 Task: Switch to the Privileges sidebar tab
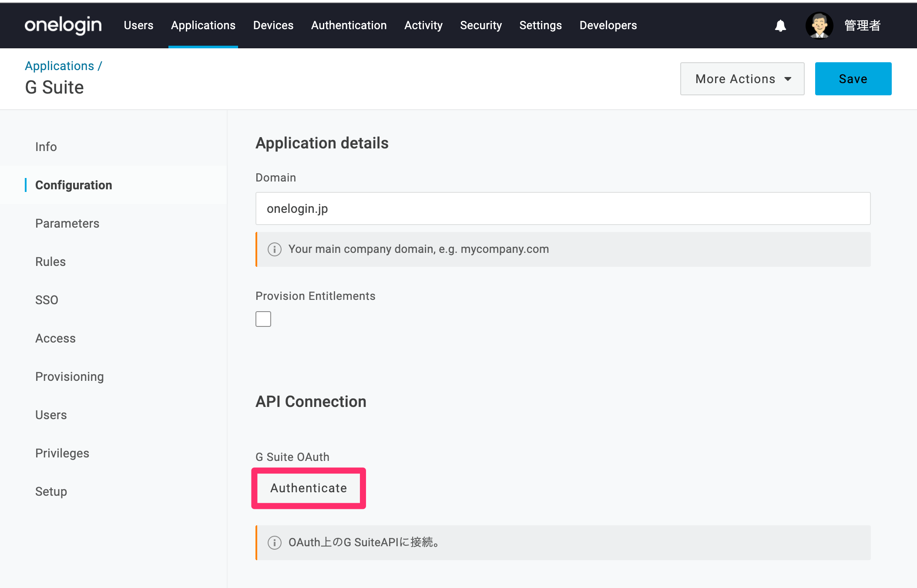pos(62,453)
